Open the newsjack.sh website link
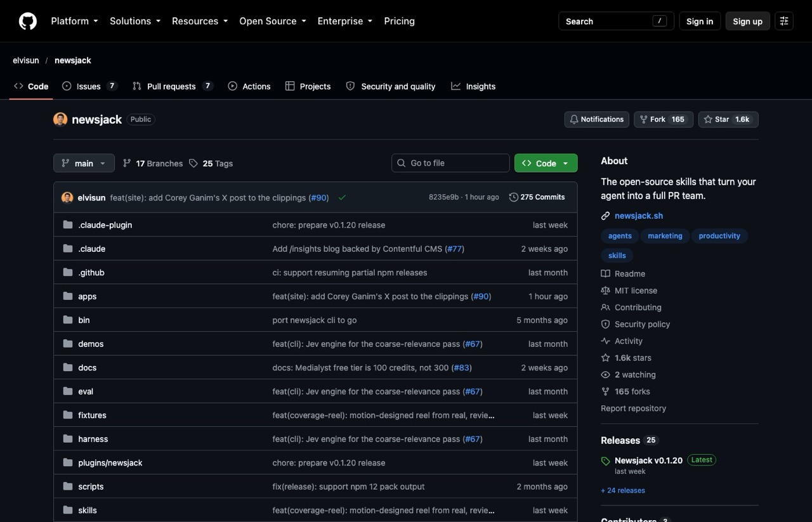Viewport: 812px width, 522px height. coord(639,216)
